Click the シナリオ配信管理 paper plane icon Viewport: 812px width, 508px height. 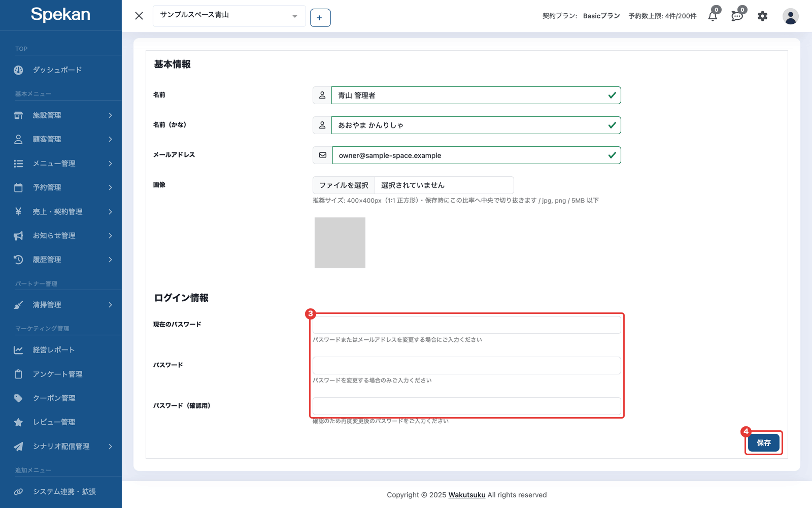(x=18, y=447)
